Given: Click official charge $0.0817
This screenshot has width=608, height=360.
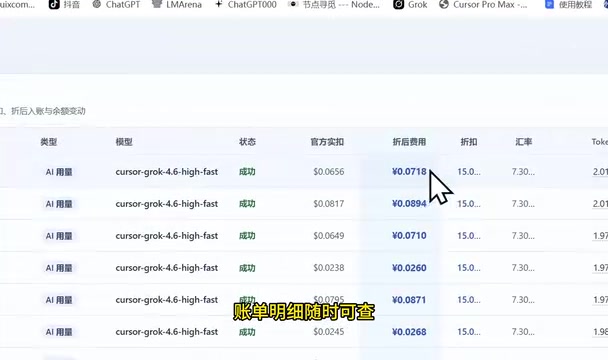Looking at the screenshot, I should tap(329, 204).
